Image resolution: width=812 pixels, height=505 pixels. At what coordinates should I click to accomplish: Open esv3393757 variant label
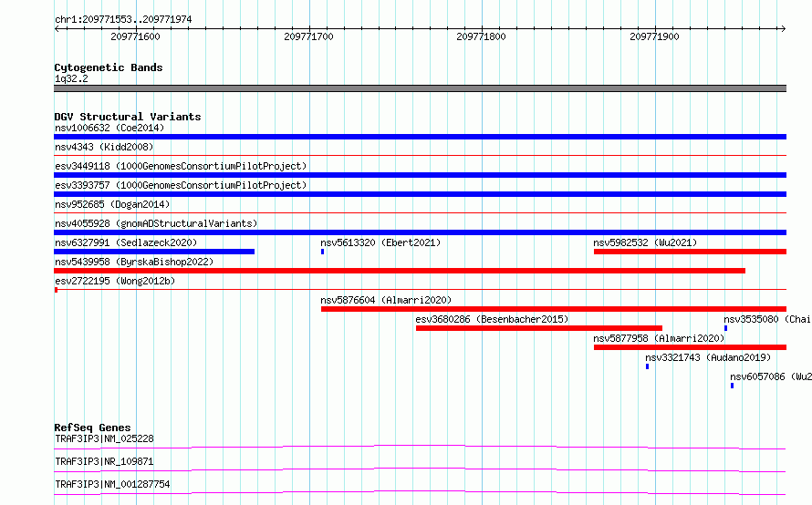(x=181, y=185)
